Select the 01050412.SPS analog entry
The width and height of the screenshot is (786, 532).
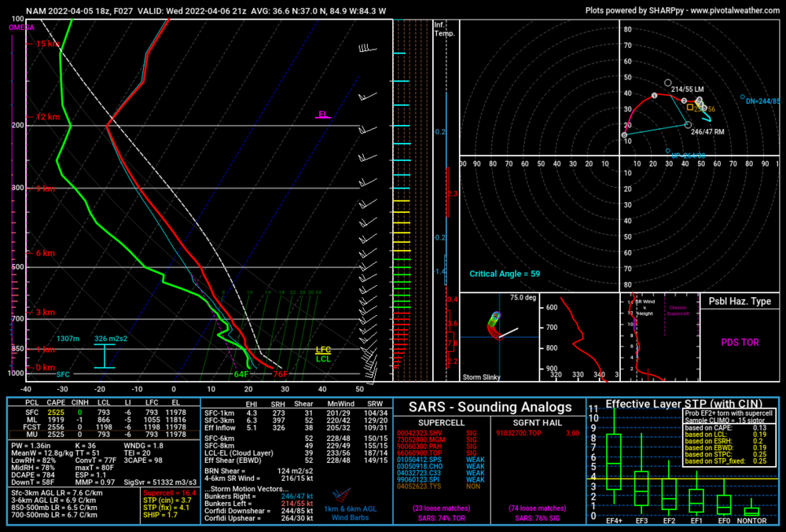pyautogui.click(x=441, y=460)
